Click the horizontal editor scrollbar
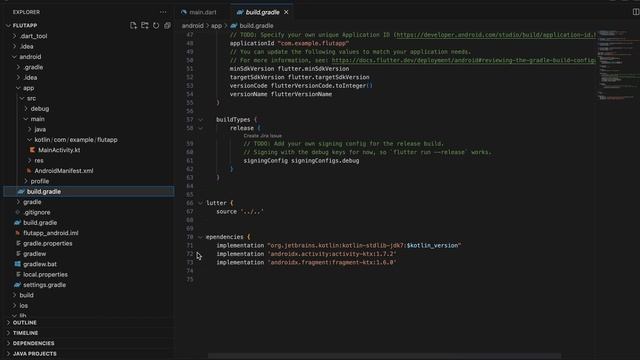Viewport: 640px width, 360px height. [x=384, y=356]
